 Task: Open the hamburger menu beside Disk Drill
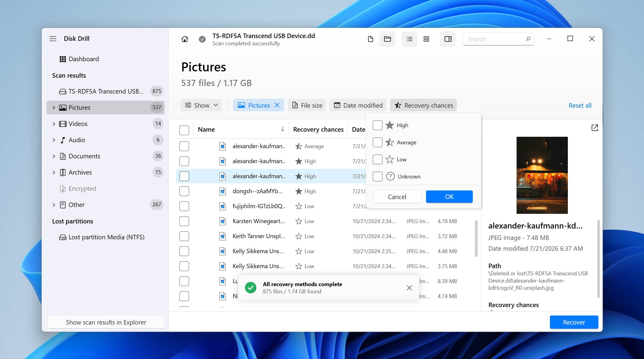53,39
